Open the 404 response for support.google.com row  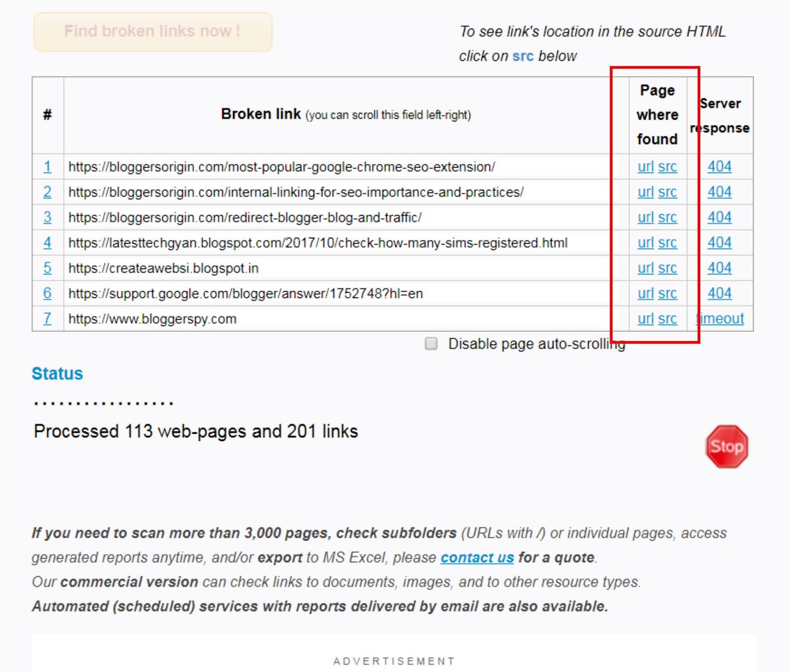pyautogui.click(x=719, y=294)
